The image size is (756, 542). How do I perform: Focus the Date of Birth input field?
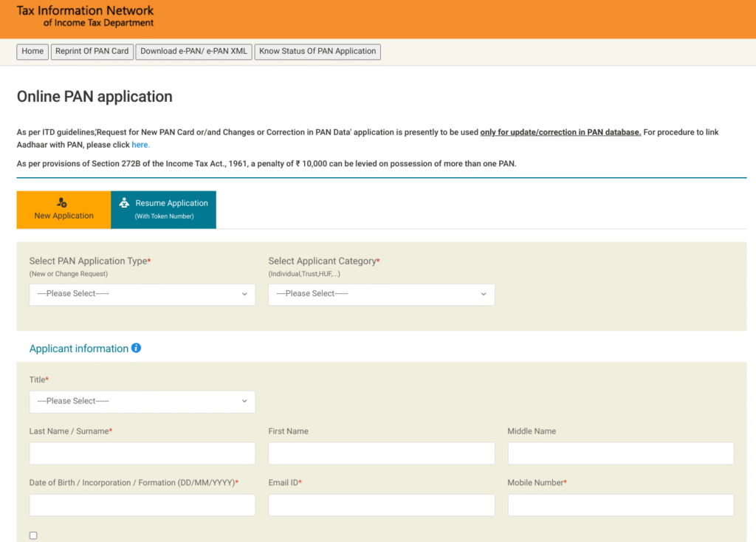[x=142, y=505]
